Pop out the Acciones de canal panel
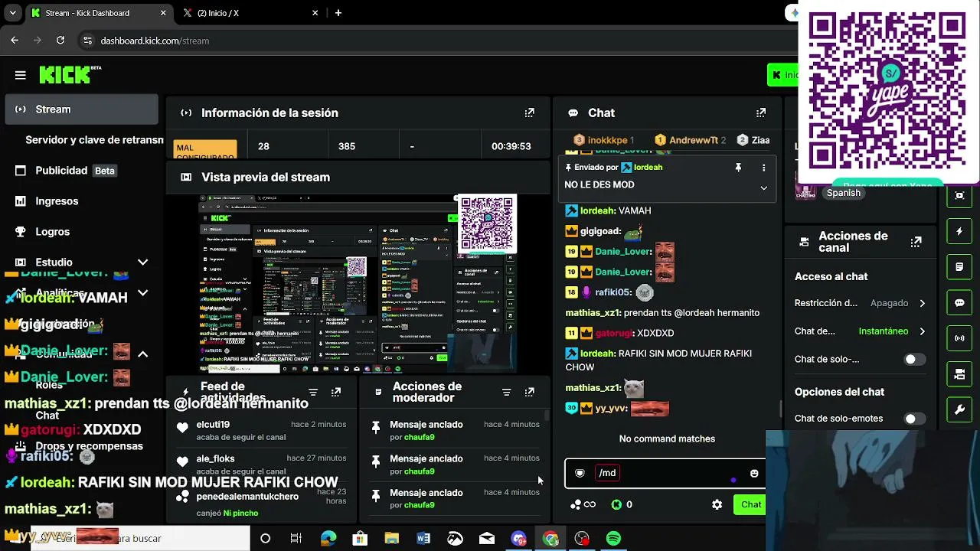The height and width of the screenshot is (551, 980). click(916, 242)
